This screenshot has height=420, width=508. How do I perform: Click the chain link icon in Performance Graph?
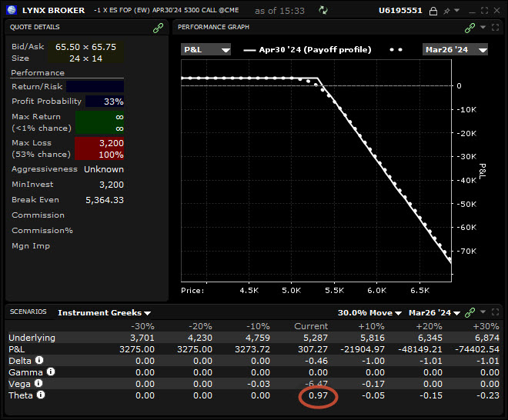[470, 27]
